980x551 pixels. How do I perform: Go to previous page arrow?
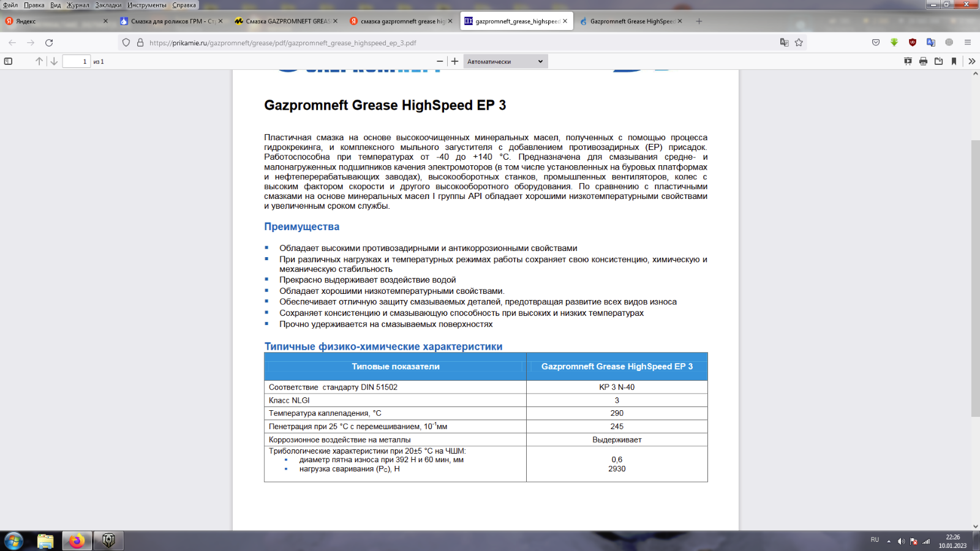(x=39, y=61)
